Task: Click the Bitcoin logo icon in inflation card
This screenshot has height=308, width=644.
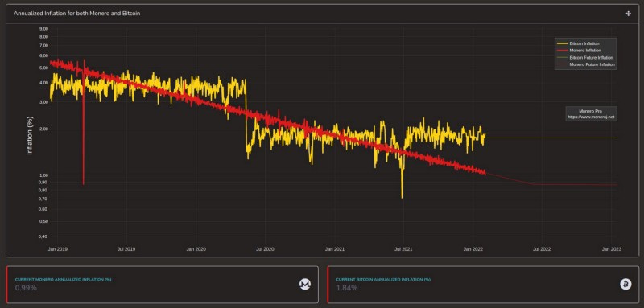Action: (625, 284)
